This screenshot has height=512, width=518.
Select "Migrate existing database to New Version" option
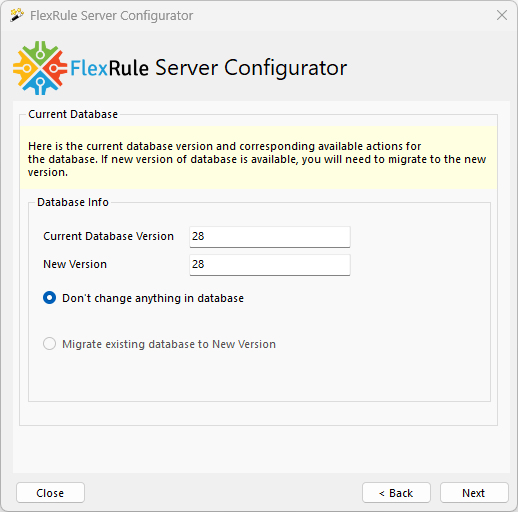(x=50, y=344)
